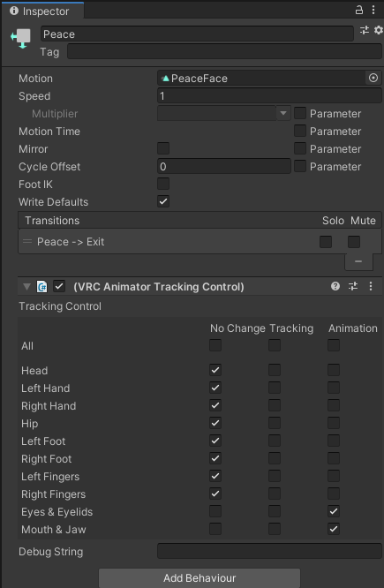Click the C# script icon

[x=42, y=287]
